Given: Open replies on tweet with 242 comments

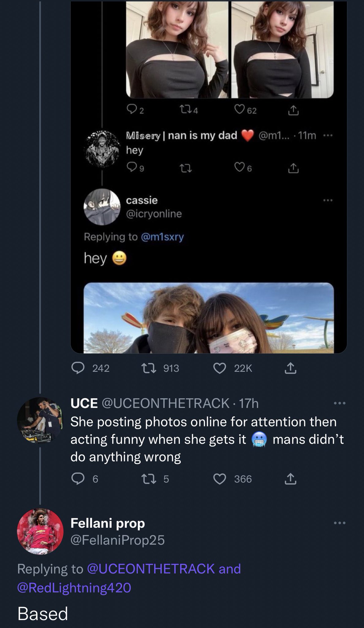Looking at the screenshot, I should 78,368.
